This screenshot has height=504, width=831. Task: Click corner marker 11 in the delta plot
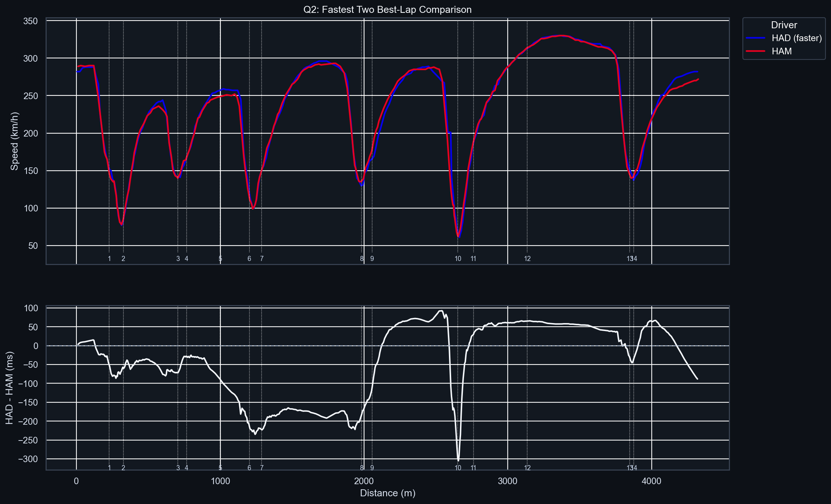tap(474, 468)
